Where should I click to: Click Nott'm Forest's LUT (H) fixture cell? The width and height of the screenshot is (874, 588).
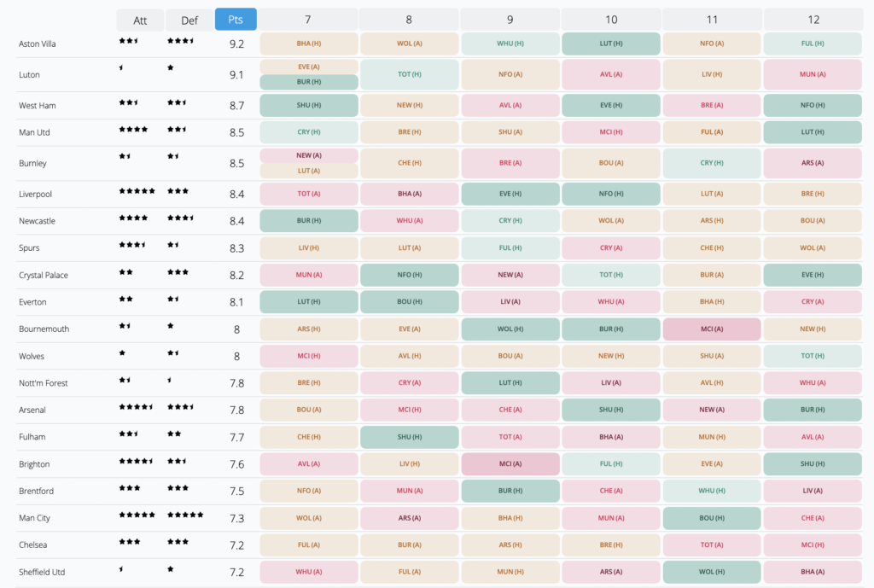510,383
